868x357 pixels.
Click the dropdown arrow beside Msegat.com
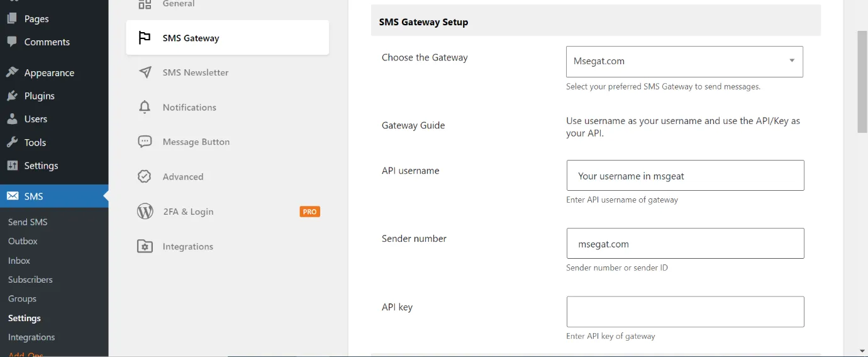click(792, 61)
